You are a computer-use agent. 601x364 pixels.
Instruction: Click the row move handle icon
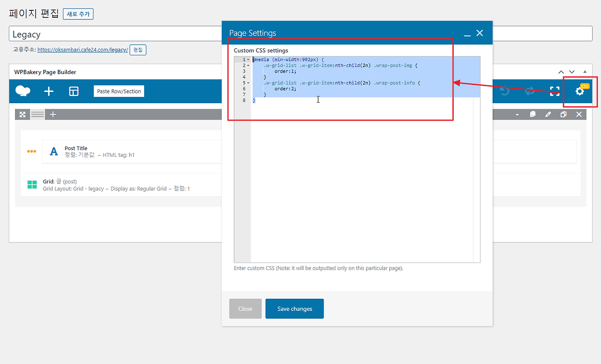[22, 114]
